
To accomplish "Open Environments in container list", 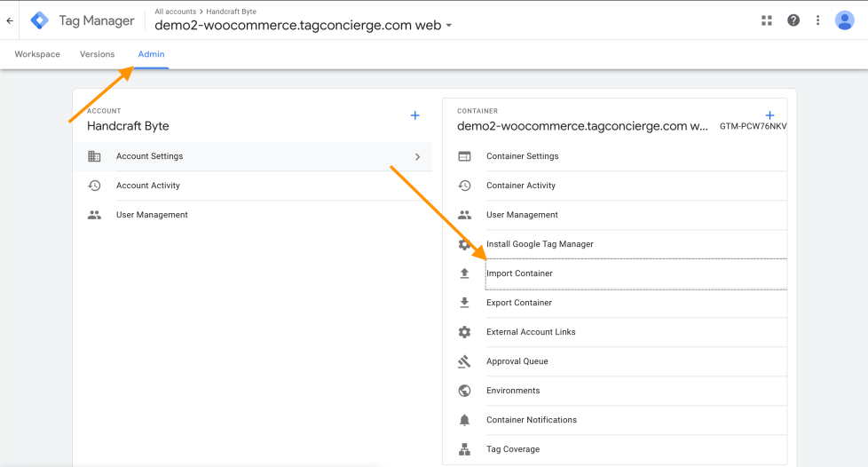I will click(513, 391).
